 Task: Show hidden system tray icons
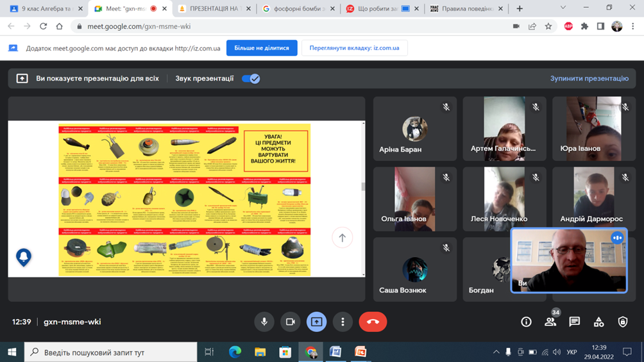pos(496,352)
